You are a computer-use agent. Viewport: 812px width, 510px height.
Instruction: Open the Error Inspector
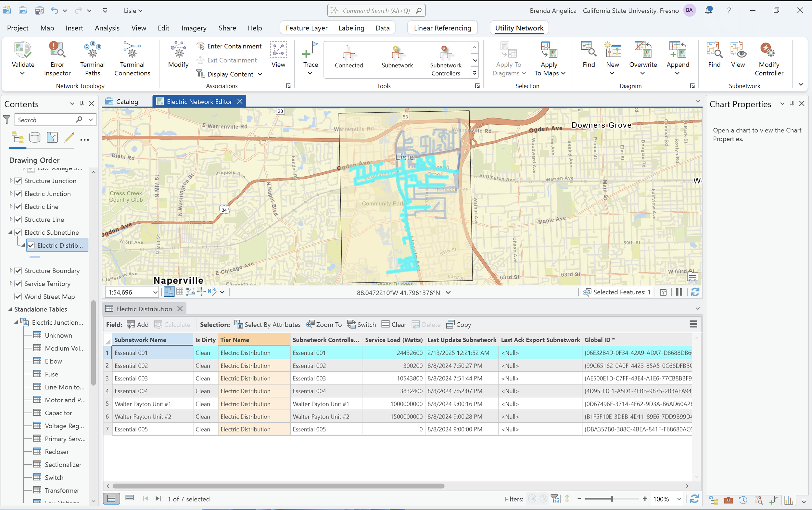(57, 59)
